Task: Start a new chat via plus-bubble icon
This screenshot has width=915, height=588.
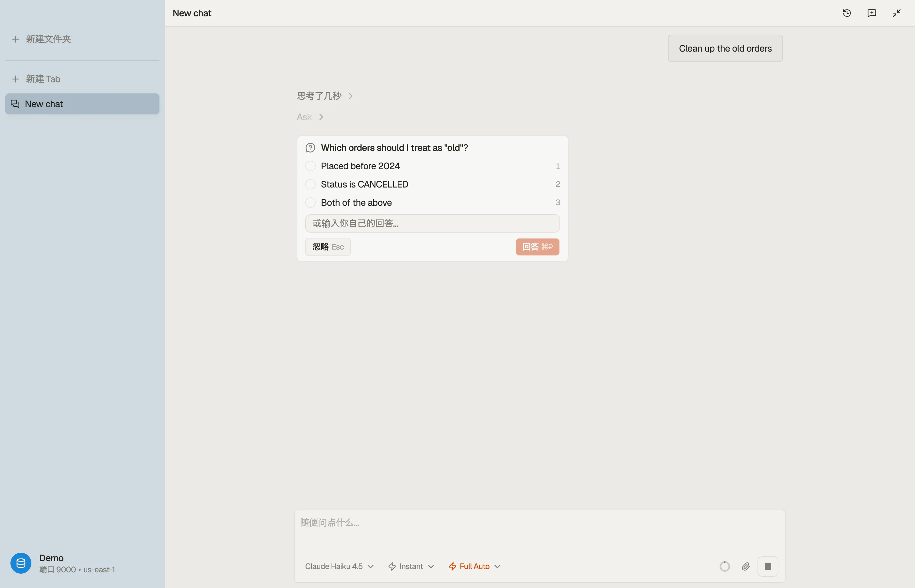Action: coord(872,13)
